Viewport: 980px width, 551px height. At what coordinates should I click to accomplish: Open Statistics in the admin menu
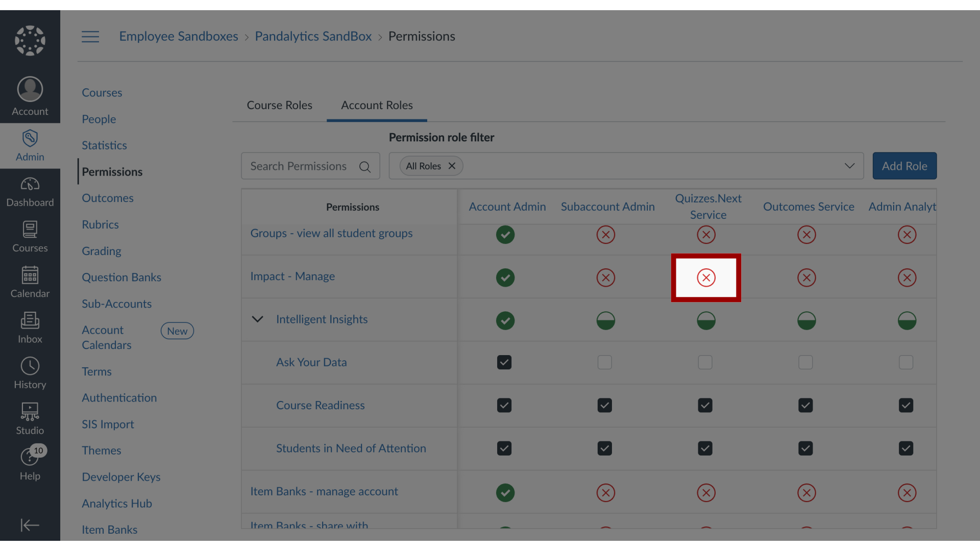pyautogui.click(x=104, y=145)
